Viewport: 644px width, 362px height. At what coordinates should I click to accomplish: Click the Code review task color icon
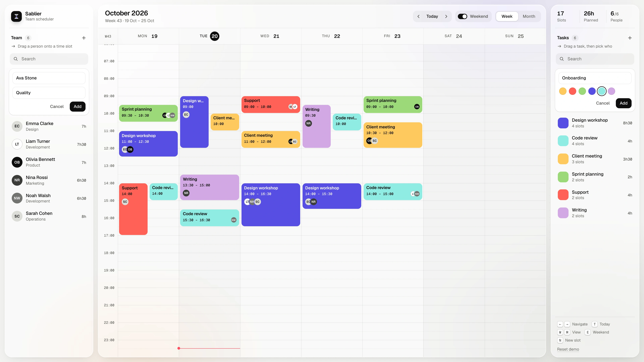pos(563,141)
